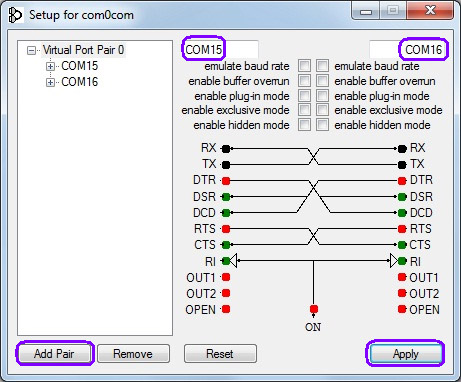461x382 pixels.
Task: Click the inverter triangle beside COM16 RI
Action: [x=394, y=261]
